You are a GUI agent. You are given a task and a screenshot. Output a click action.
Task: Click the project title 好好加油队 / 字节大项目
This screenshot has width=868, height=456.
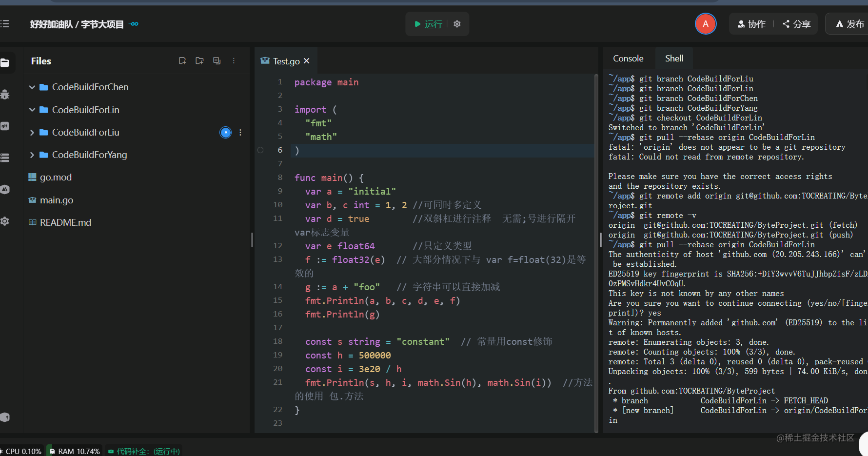(77, 24)
